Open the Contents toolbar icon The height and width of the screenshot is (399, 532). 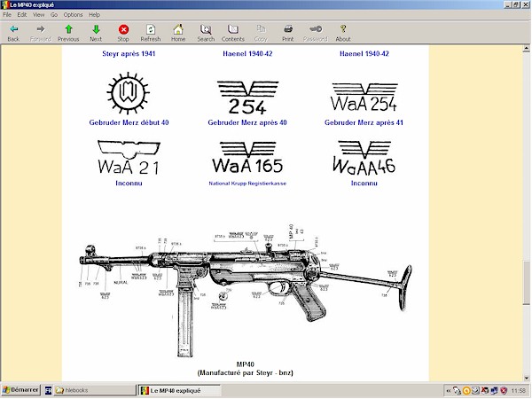click(233, 29)
